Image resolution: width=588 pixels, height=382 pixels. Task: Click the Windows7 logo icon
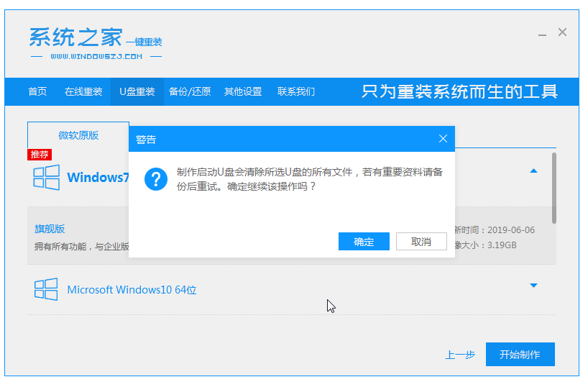point(46,177)
